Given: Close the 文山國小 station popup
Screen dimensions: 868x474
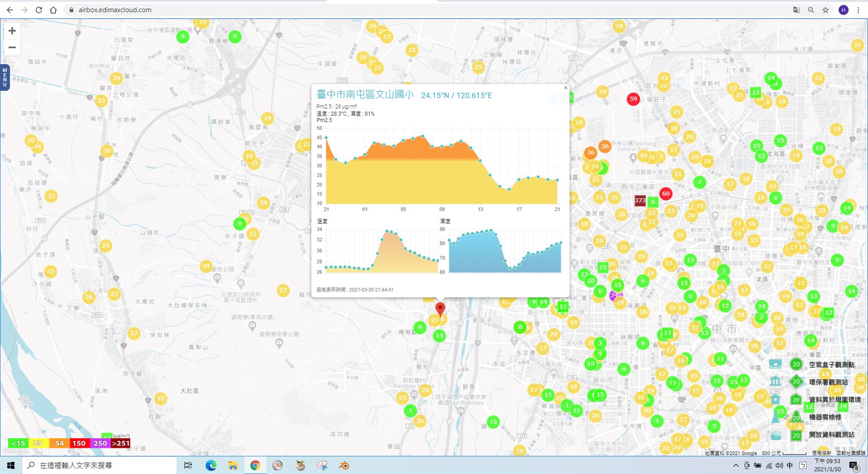Looking at the screenshot, I should click(x=566, y=88).
